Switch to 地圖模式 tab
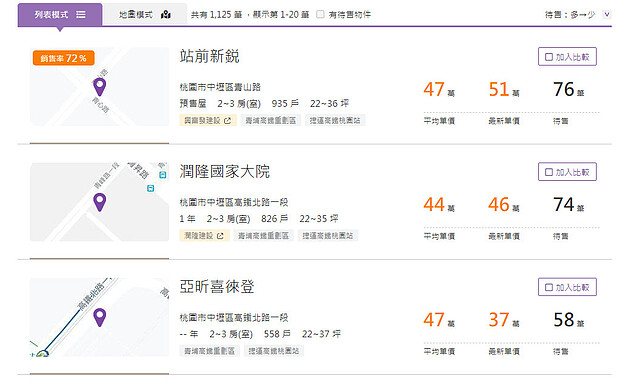 coord(145,15)
